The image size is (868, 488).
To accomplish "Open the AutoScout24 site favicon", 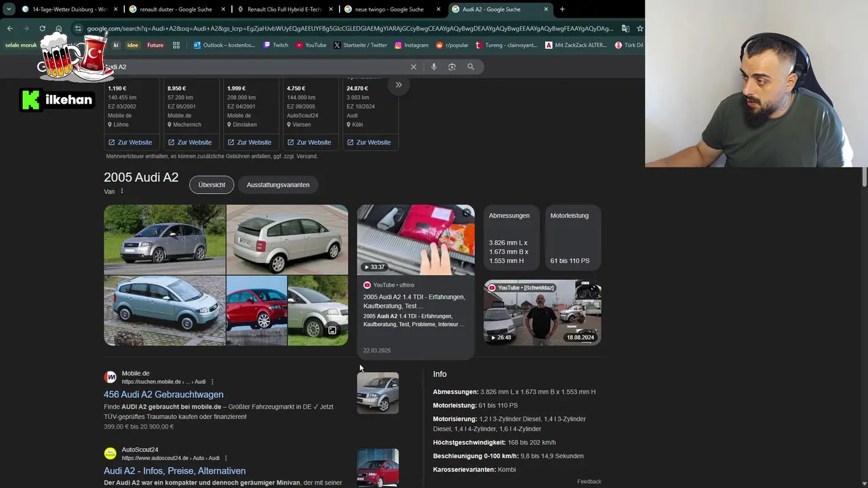I will coord(110,453).
